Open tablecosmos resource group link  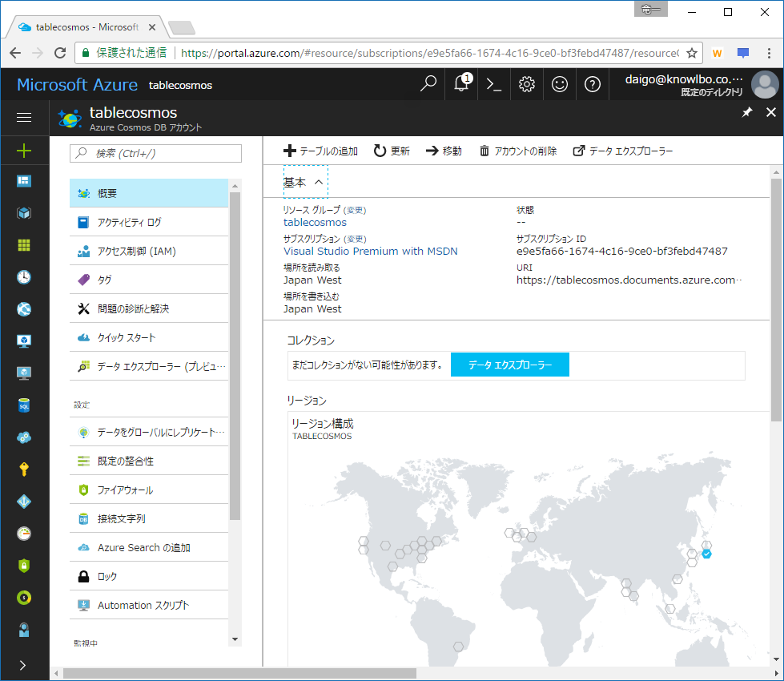coord(315,222)
